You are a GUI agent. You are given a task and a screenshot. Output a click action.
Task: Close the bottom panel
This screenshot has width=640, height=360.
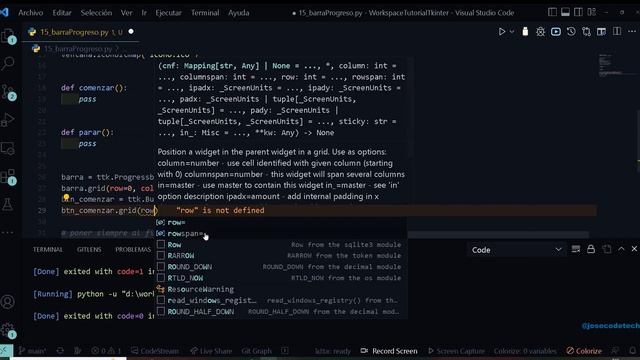point(634,249)
